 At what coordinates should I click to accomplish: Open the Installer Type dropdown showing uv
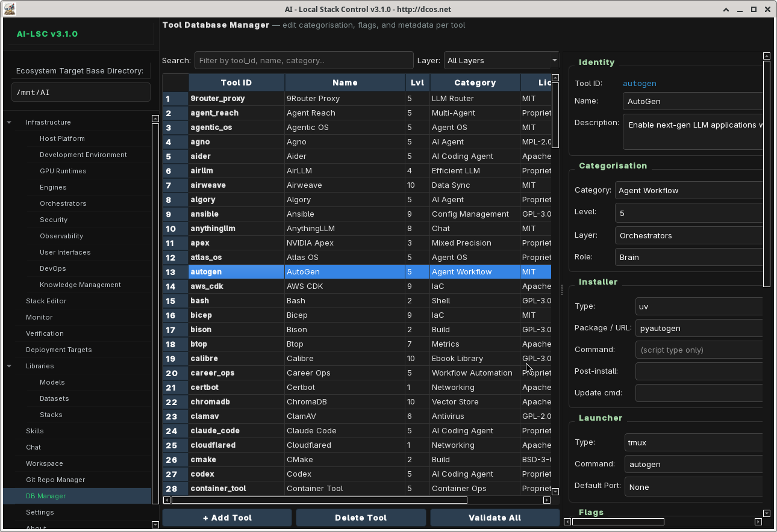click(x=699, y=307)
